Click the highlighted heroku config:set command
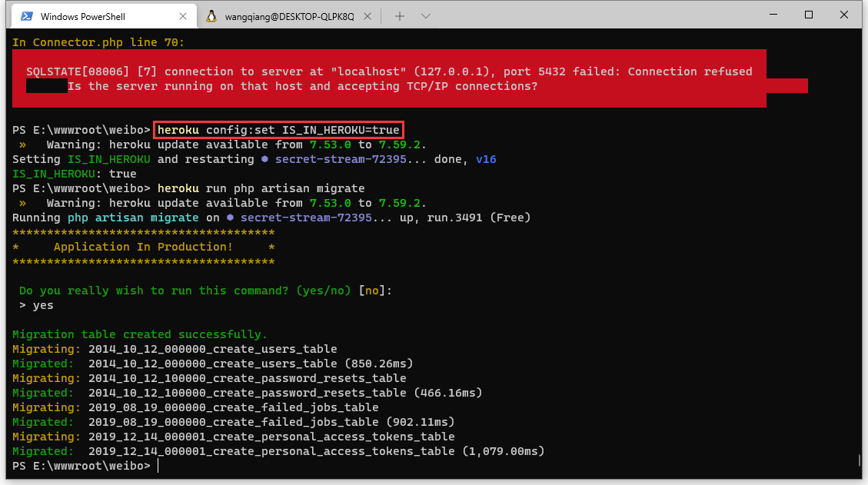The height and width of the screenshot is (485, 868). [278, 130]
